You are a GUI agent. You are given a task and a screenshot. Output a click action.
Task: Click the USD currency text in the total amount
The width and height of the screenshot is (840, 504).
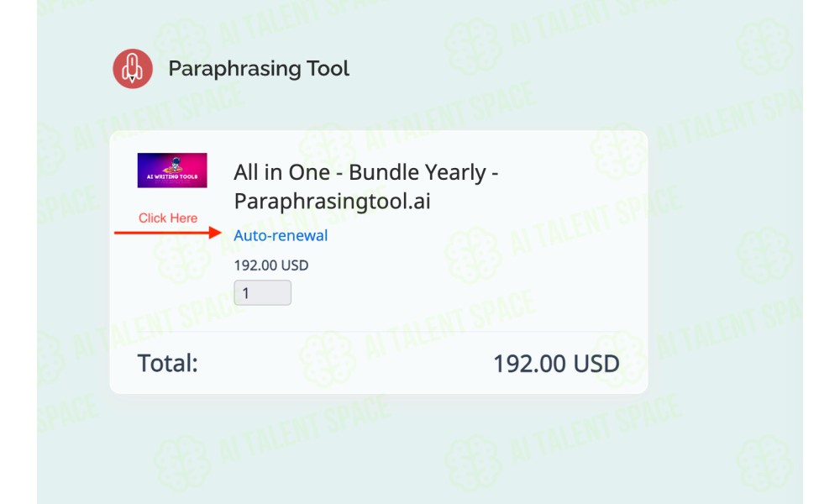tap(596, 364)
